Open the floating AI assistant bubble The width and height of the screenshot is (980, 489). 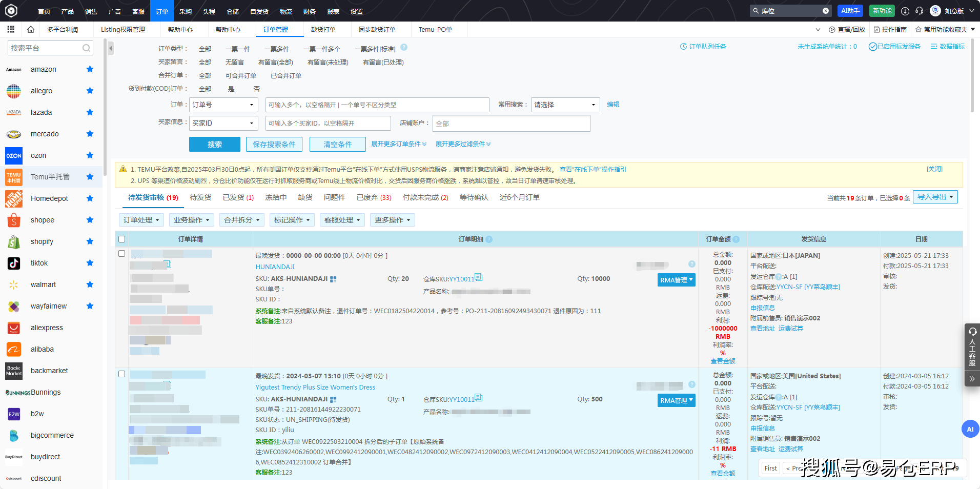pos(970,429)
